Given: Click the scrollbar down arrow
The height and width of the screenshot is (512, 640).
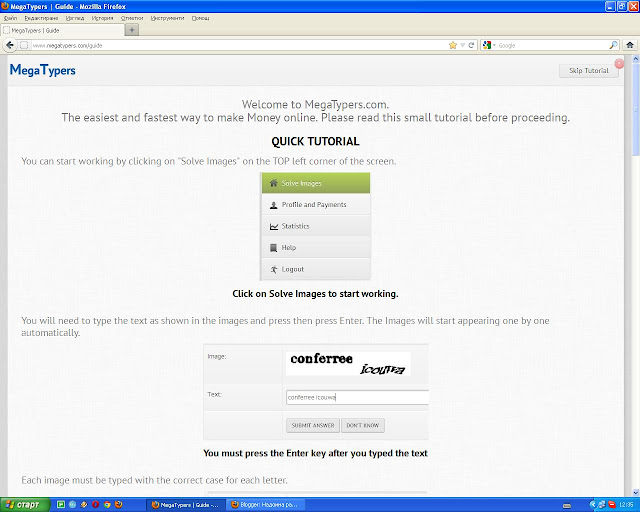Looking at the screenshot, I should coord(636,492).
